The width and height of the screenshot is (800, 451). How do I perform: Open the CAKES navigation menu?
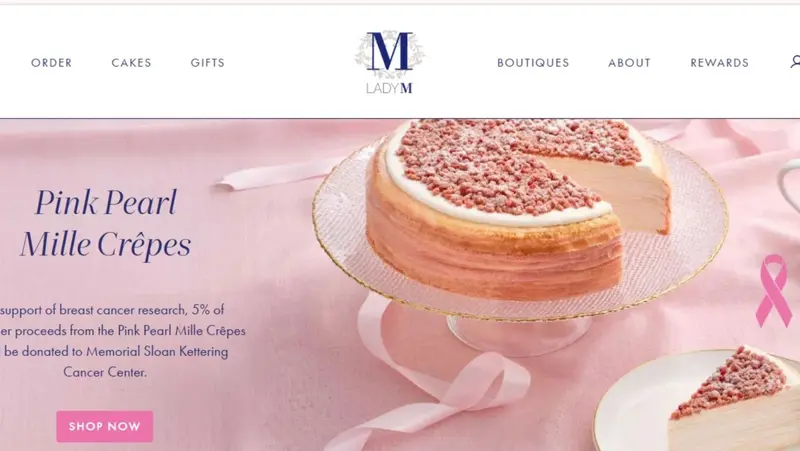[132, 63]
